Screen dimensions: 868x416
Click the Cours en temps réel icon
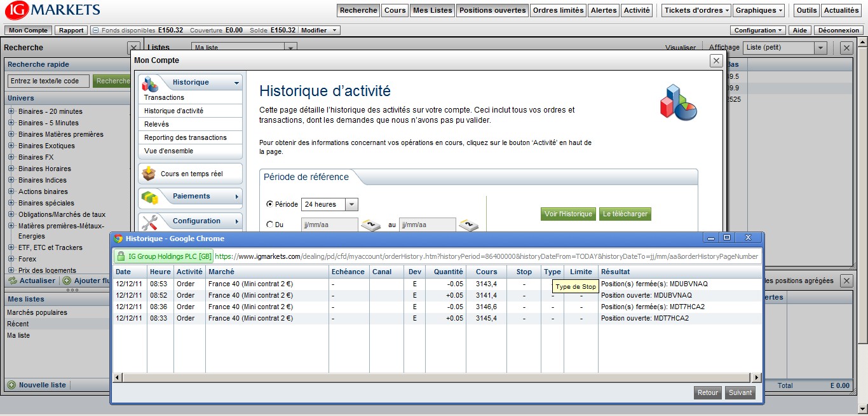tap(149, 174)
